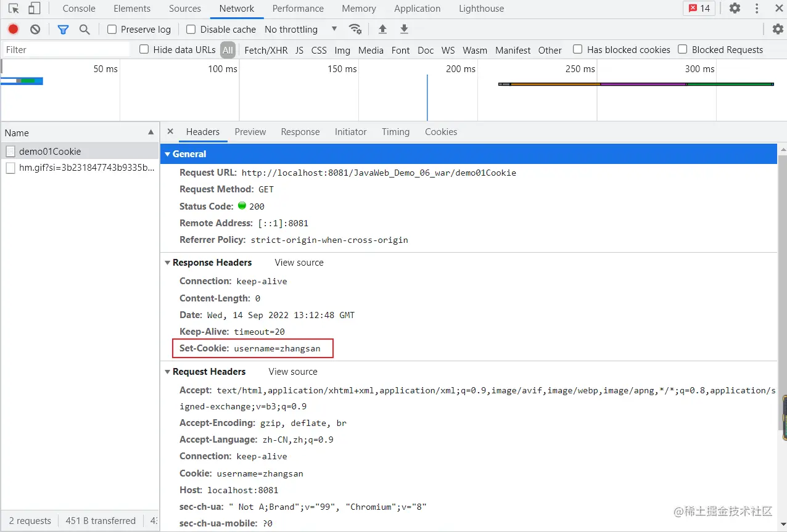The image size is (787, 532).
Task: Open network panel settings gear
Action: tap(778, 29)
